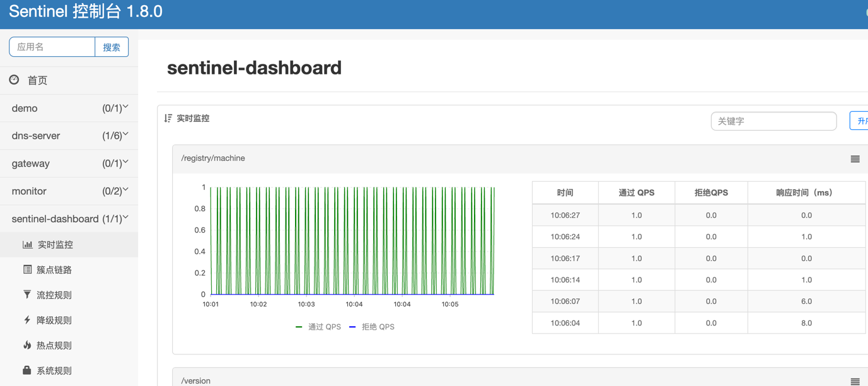The image size is (868, 386).
Task: Click the /version panel title
Action: tap(196, 381)
